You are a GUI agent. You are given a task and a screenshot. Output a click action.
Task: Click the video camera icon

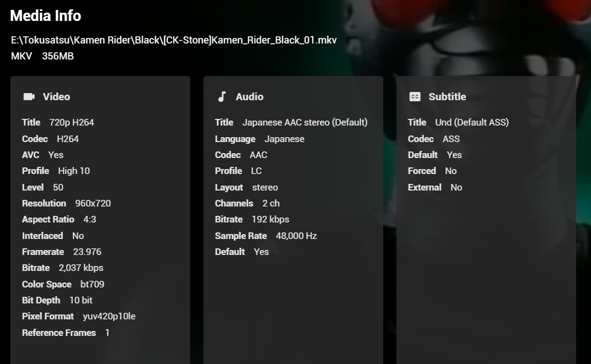(x=29, y=97)
